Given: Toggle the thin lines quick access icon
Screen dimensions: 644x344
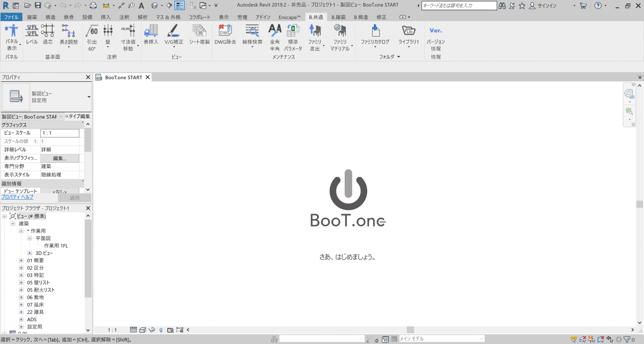Looking at the screenshot, I should coord(180,5).
